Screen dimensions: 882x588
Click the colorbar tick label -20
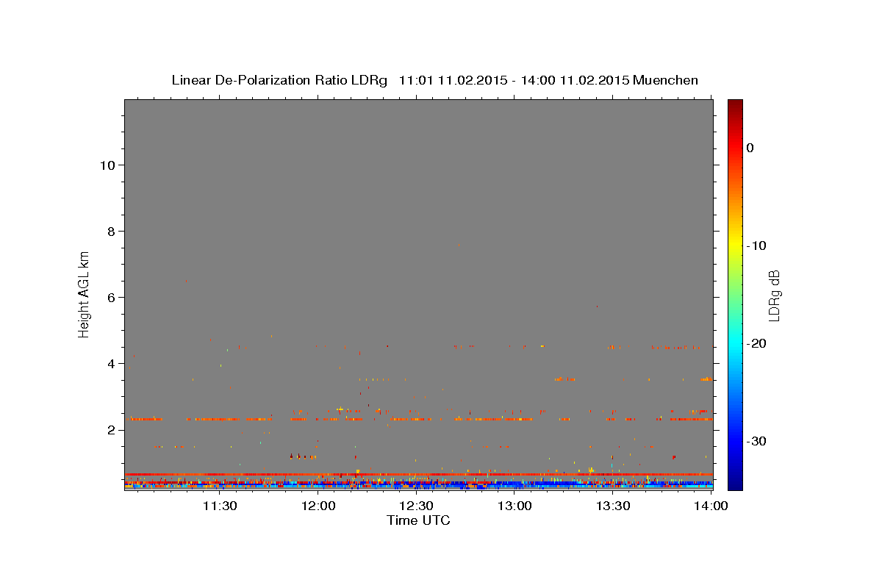tap(756, 343)
